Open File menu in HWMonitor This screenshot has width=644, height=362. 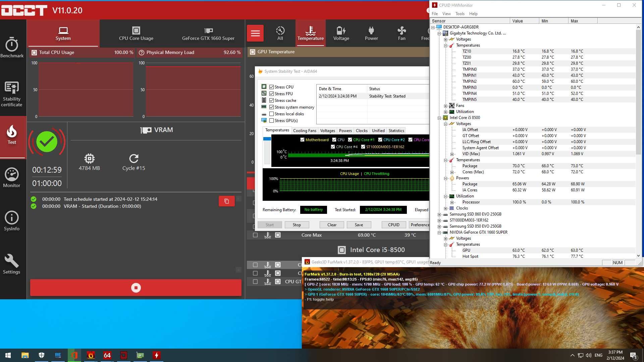(x=435, y=14)
